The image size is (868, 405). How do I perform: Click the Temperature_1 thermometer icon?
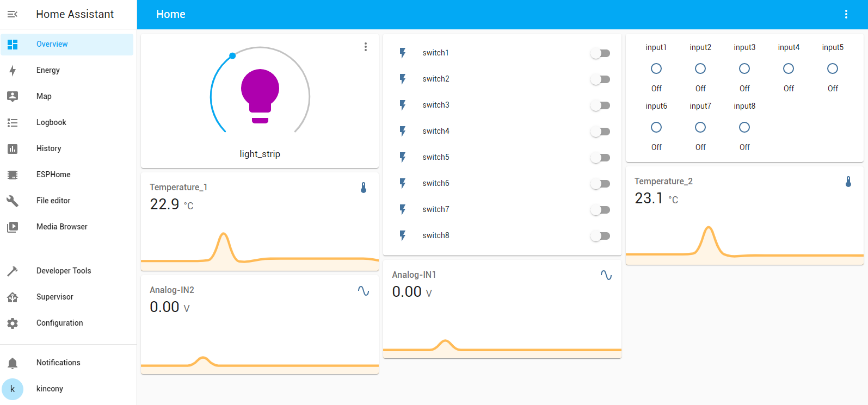(x=364, y=188)
